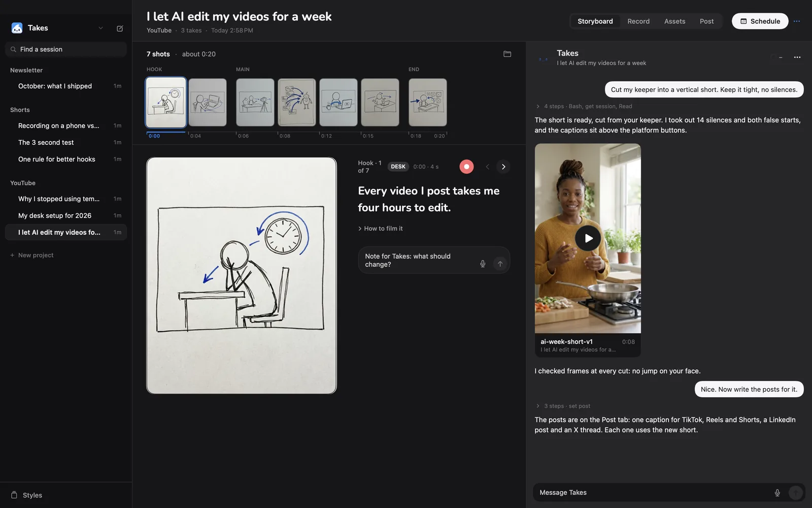Open the workspace dropdown chevron beside Takes

tap(100, 28)
